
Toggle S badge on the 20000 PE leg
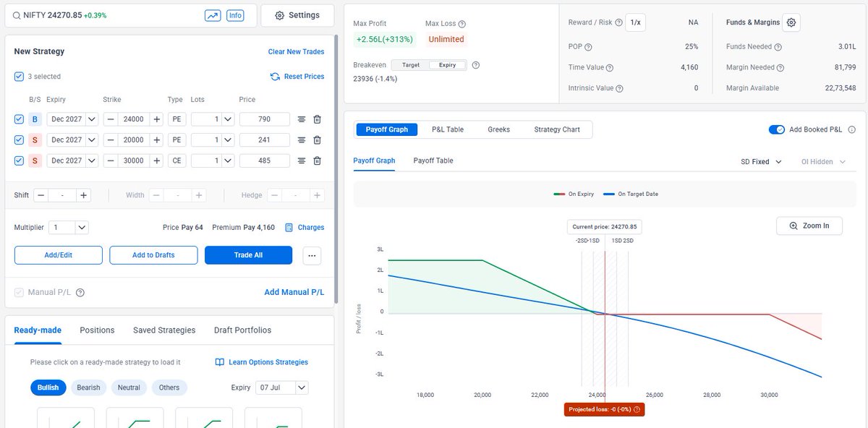point(35,140)
